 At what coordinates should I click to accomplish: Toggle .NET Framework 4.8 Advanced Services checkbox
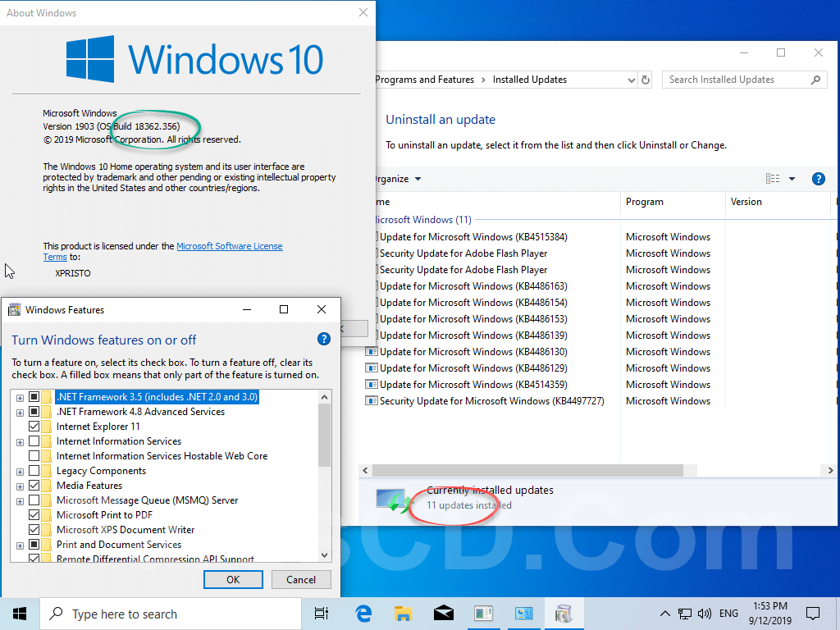pos(34,412)
